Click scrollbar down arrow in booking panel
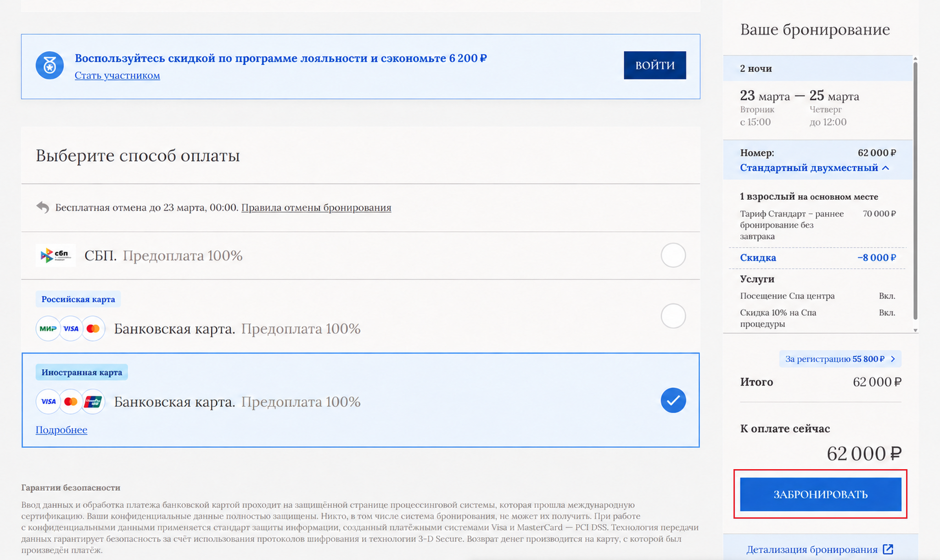Image resolution: width=940 pixels, height=560 pixels. [x=915, y=330]
